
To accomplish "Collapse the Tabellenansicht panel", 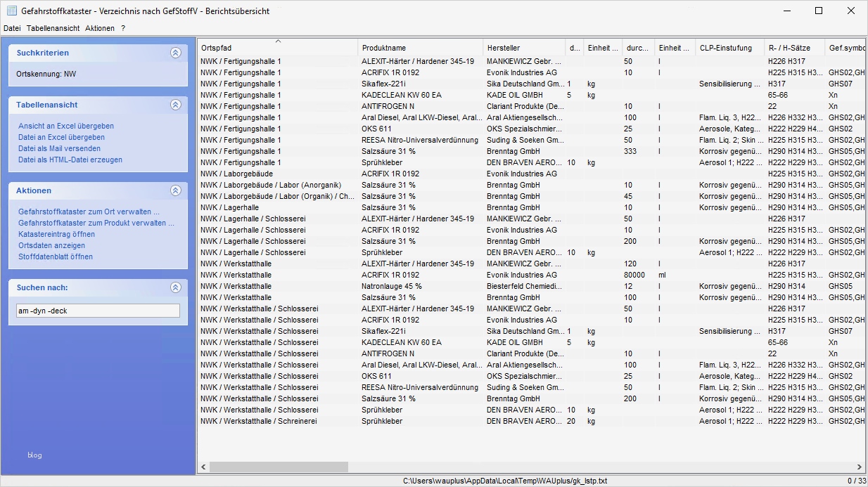I will (175, 105).
